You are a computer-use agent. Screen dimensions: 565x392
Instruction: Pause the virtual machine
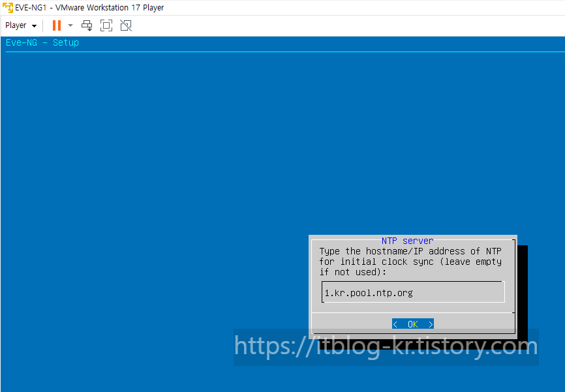57,25
